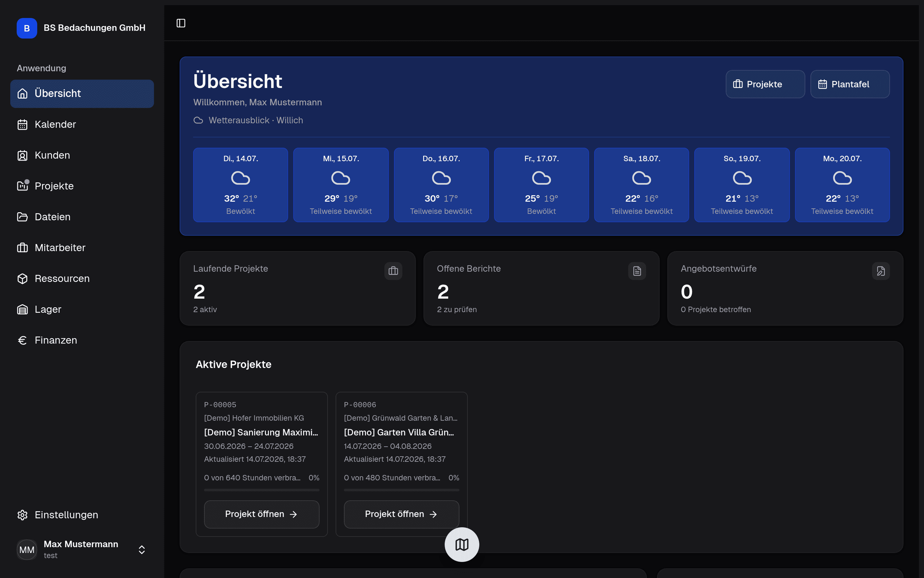This screenshot has width=924, height=578.
Task: Click the MM user avatar
Action: tap(27, 550)
